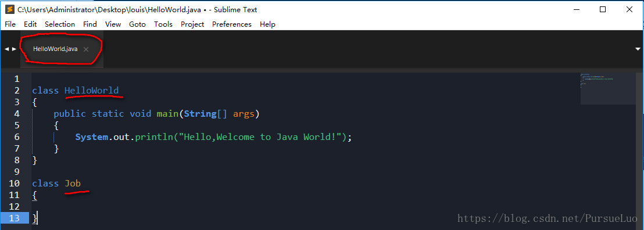This screenshot has height=230, width=644.
Task: Open the Find menu
Action: (90, 24)
